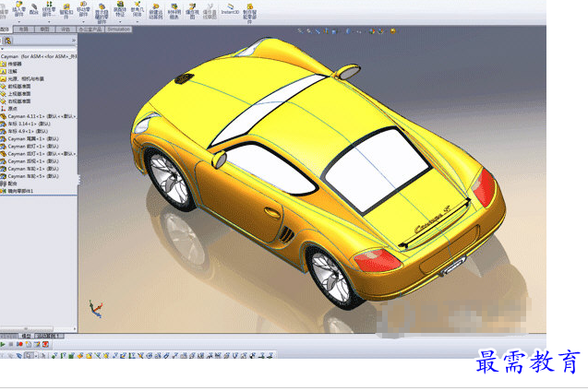This screenshot has width=588, height=391.
Task: Click the manager tab icon above the tree
Action: tap(8, 41)
